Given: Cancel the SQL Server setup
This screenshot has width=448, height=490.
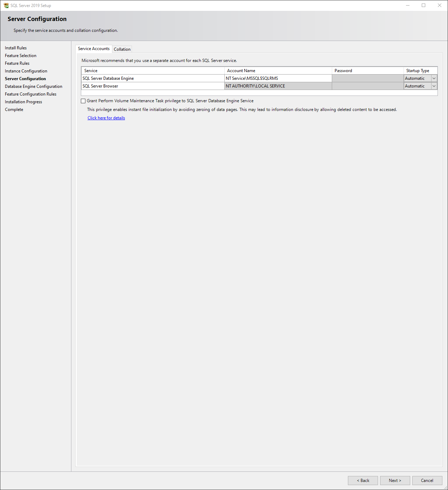Looking at the screenshot, I should point(427,481).
